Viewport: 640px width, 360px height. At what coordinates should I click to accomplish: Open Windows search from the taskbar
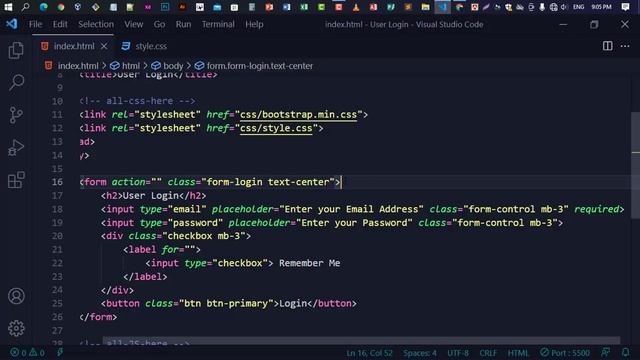point(25,7)
